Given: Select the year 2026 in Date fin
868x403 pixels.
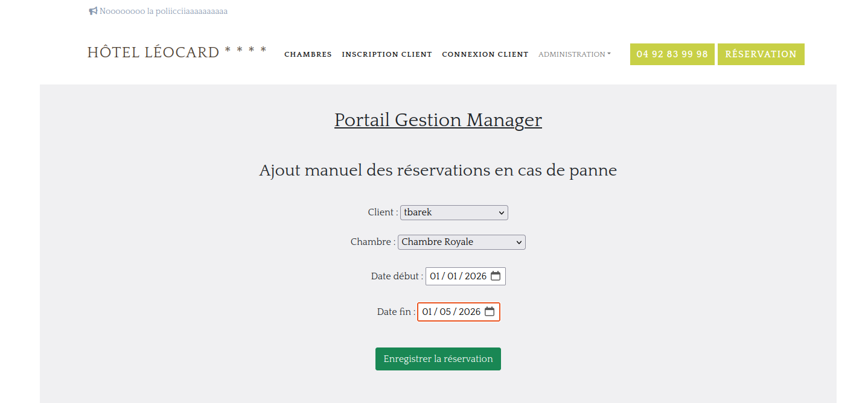Looking at the screenshot, I should click(x=470, y=312).
